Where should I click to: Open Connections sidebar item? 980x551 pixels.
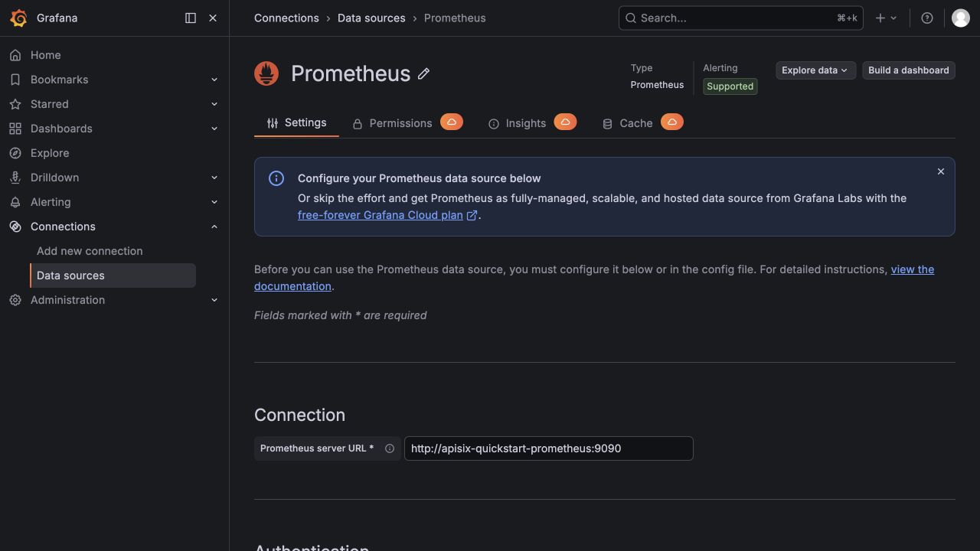pos(63,227)
